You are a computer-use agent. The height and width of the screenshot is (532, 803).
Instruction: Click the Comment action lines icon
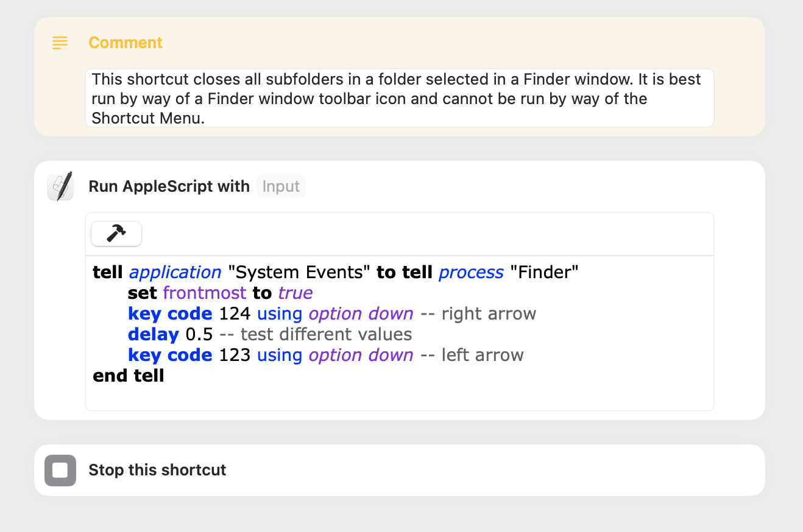coord(60,43)
